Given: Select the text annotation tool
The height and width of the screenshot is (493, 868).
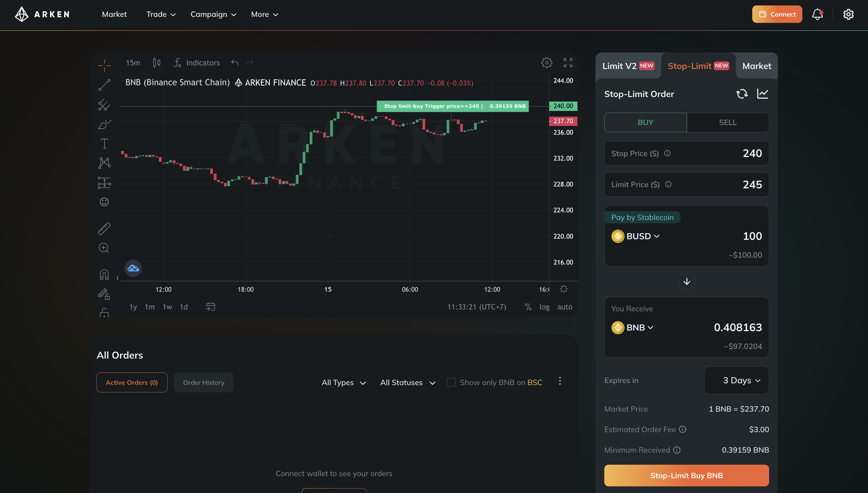Looking at the screenshot, I should click(104, 143).
